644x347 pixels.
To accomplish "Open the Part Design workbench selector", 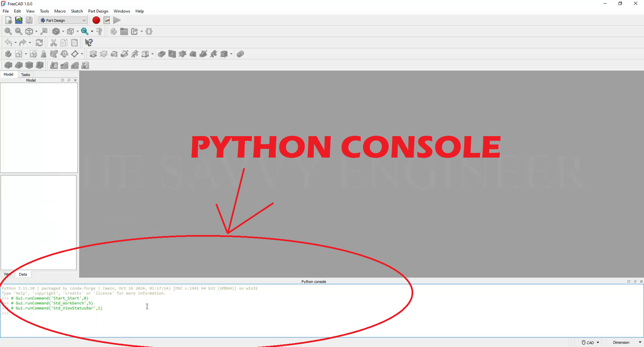I will tap(63, 20).
